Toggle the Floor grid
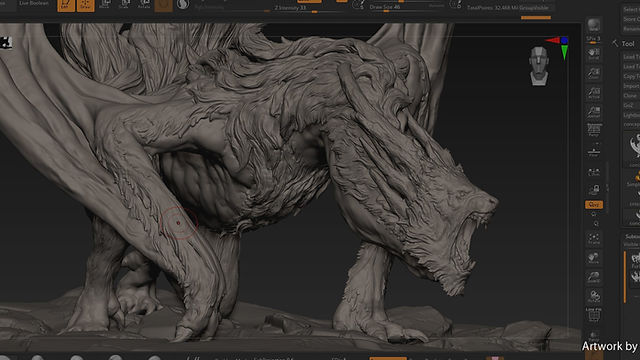The image size is (640, 360). pos(593,150)
